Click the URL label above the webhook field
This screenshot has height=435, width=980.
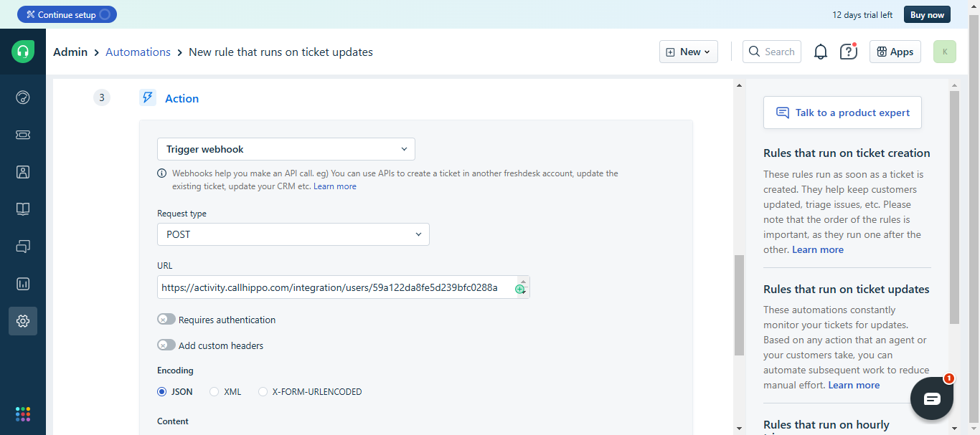coord(165,266)
